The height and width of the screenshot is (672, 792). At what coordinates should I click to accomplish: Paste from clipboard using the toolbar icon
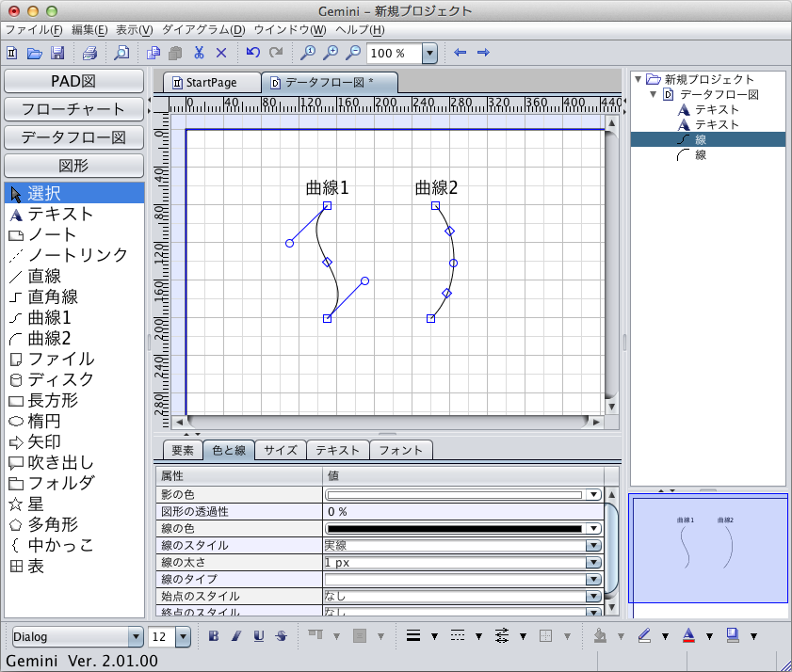(175, 53)
